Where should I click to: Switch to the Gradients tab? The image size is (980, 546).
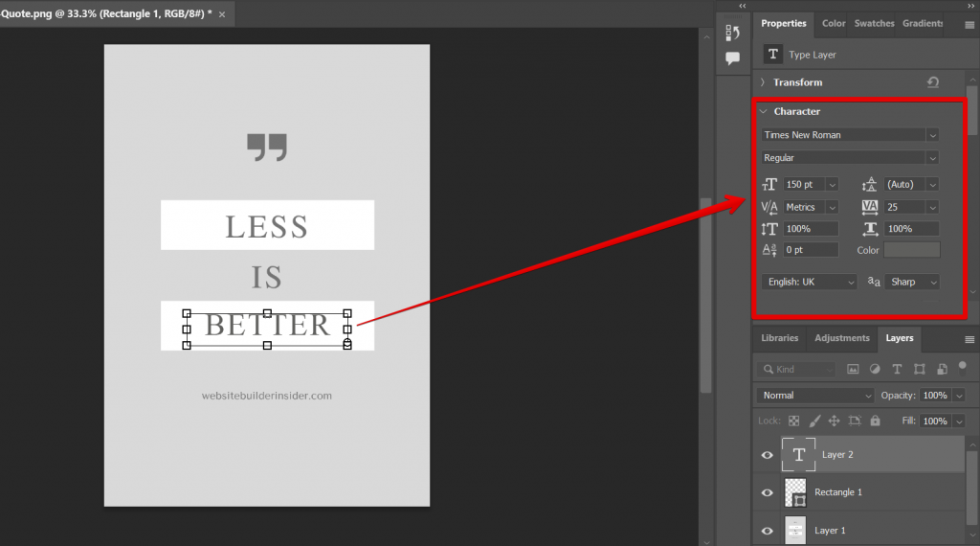[x=923, y=23]
